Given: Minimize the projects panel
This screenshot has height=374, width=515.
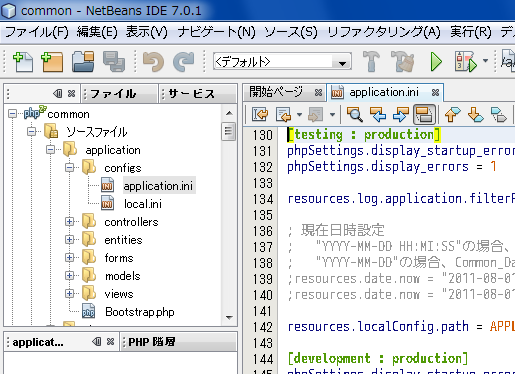Looking at the screenshot, I should [58, 94].
